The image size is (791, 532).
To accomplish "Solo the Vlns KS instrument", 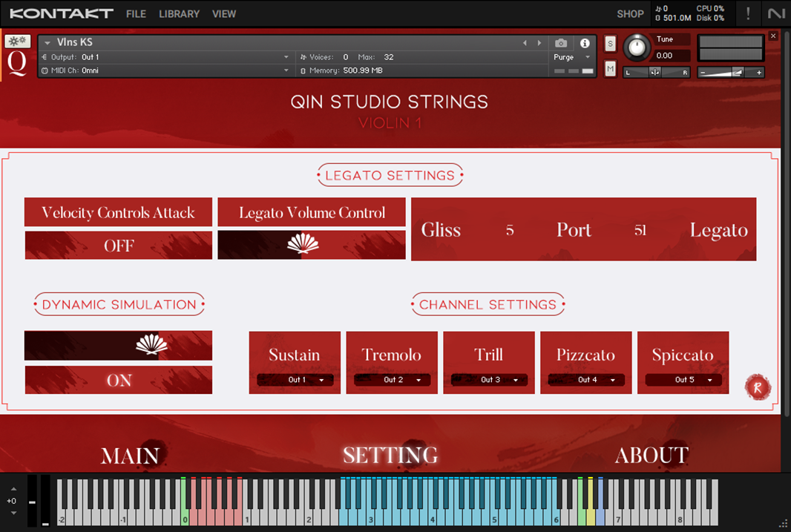I will click(x=610, y=44).
